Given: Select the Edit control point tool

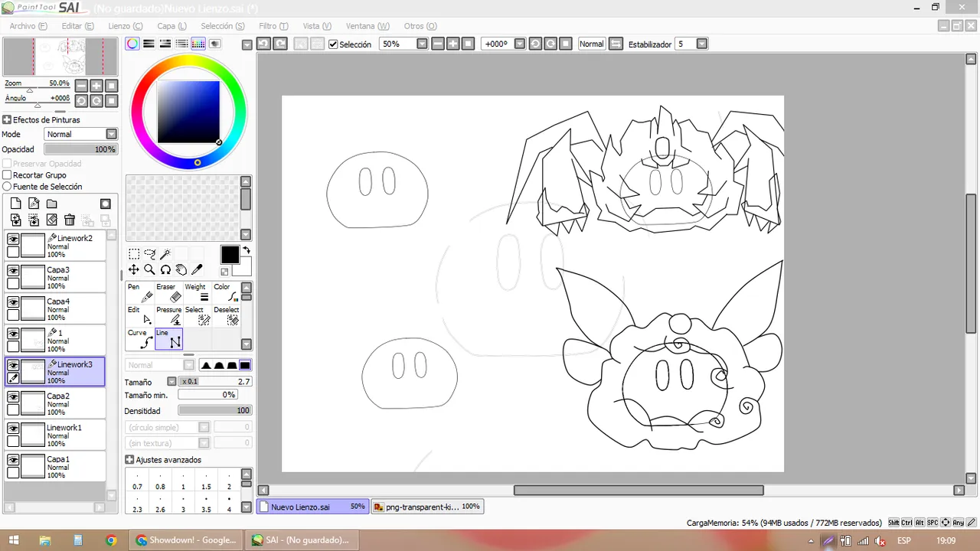Looking at the screenshot, I should pos(140,316).
